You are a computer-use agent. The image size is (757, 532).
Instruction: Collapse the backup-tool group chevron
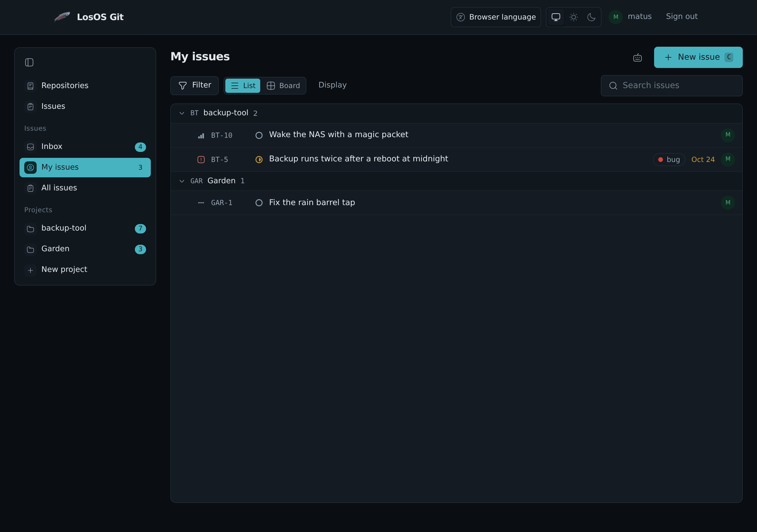coord(182,113)
